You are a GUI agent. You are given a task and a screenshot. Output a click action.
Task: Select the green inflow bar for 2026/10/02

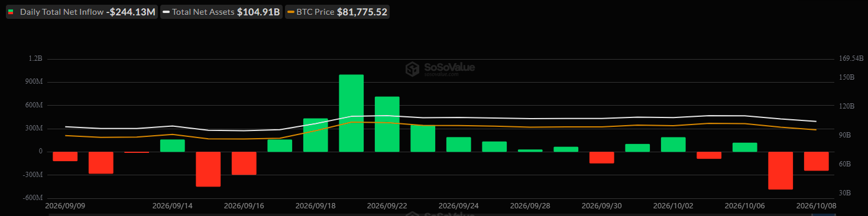tap(673, 145)
